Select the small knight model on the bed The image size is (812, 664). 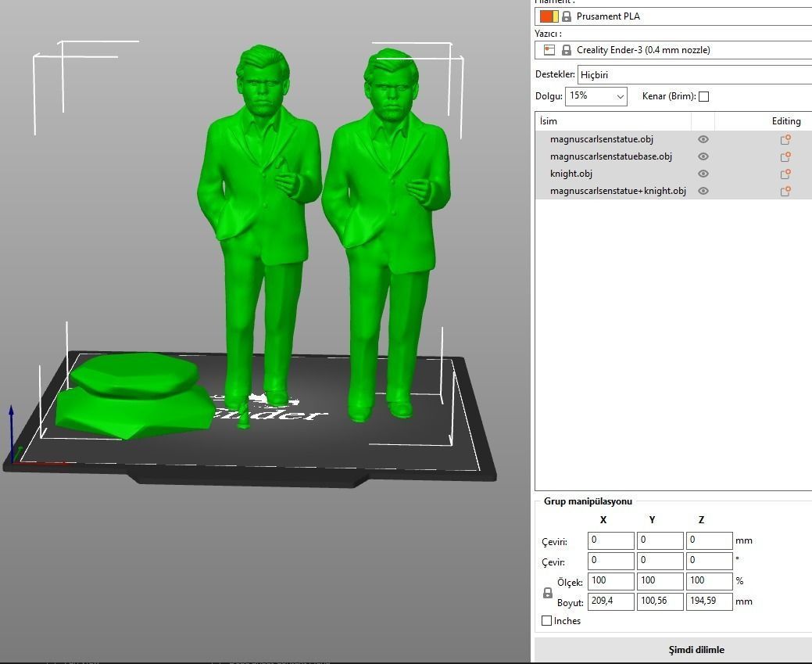coord(243,415)
